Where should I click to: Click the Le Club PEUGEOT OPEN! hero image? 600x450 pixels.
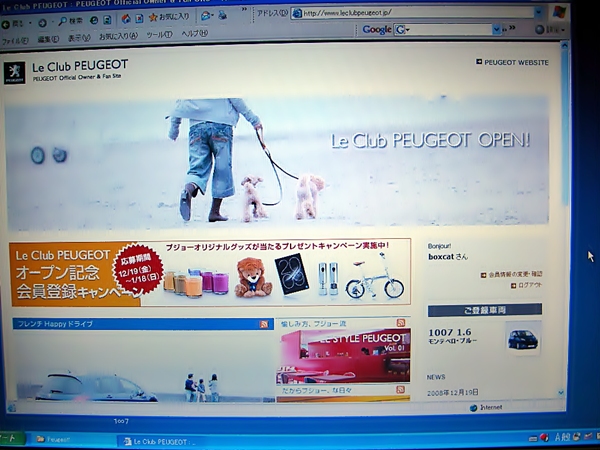(276, 162)
